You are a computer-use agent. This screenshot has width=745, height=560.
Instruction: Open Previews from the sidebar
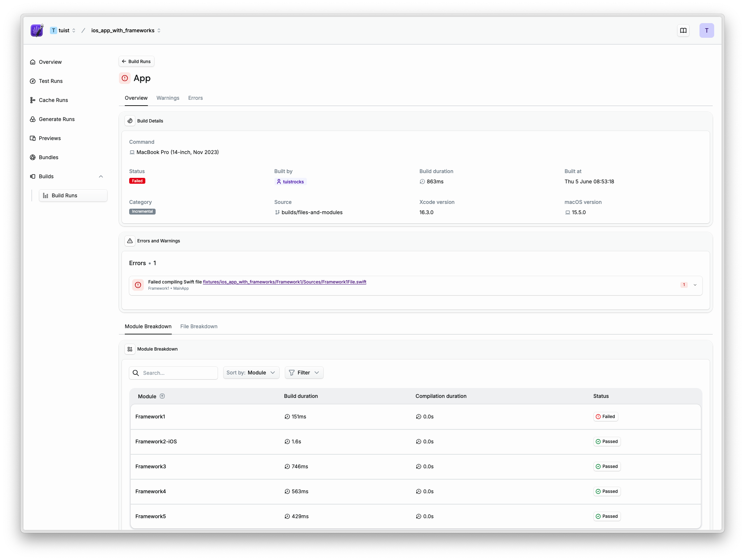[50, 138]
